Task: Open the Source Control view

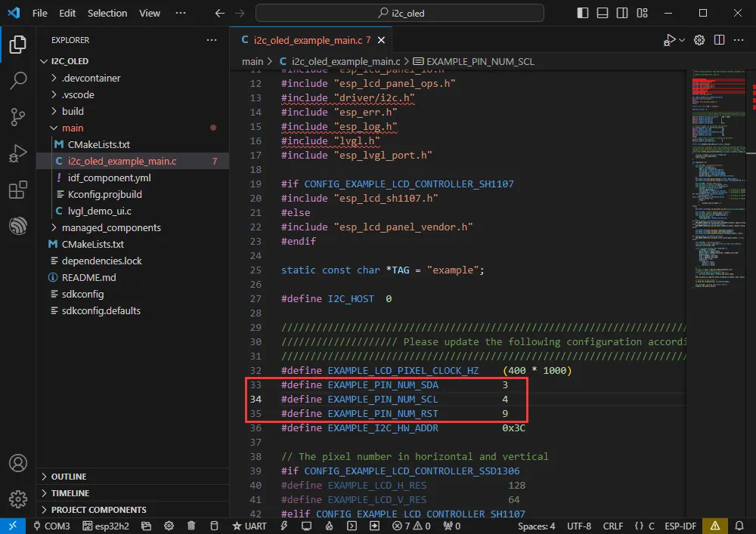Action: point(17,116)
